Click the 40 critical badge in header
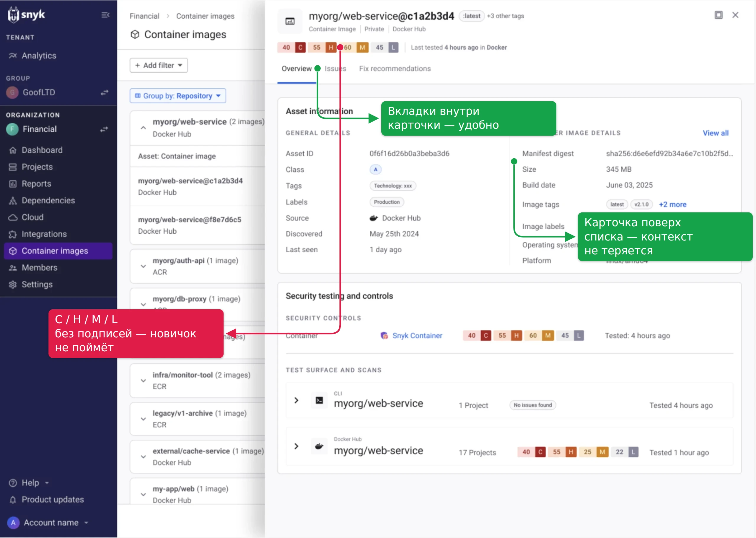The height and width of the screenshot is (538, 756). coord(291,47)
